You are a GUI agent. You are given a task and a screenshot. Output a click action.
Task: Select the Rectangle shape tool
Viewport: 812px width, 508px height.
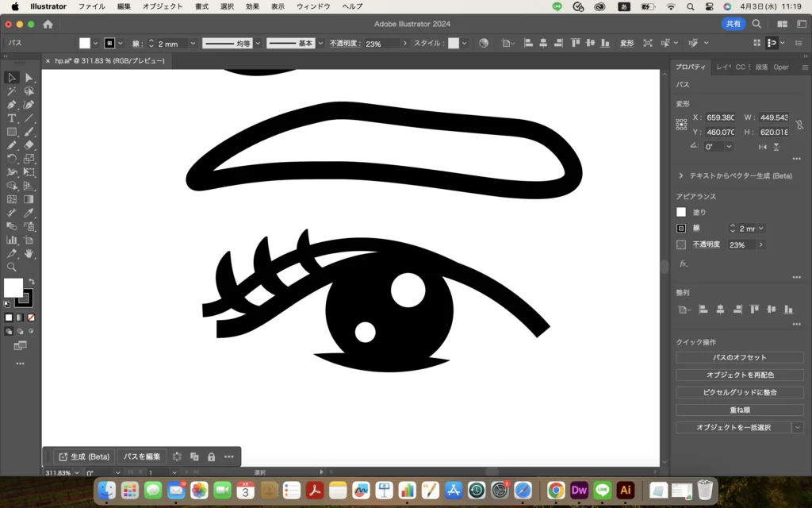tap(12, 132)
